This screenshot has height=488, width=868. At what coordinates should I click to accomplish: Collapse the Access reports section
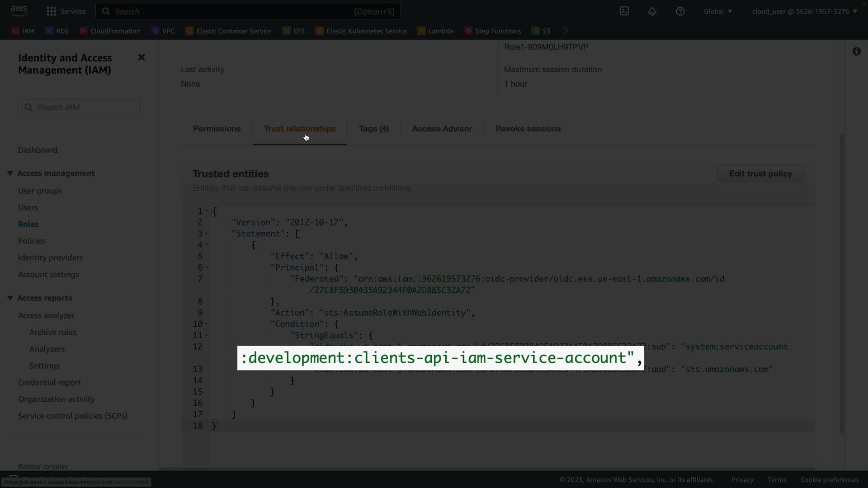[10, 298]
